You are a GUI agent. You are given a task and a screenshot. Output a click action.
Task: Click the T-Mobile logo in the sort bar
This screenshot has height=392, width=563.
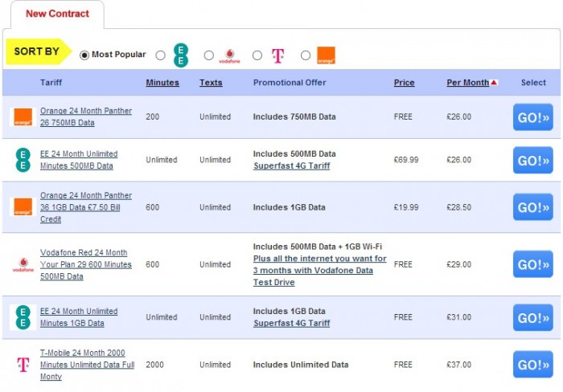pyautogui.click(x=277, y=55)
